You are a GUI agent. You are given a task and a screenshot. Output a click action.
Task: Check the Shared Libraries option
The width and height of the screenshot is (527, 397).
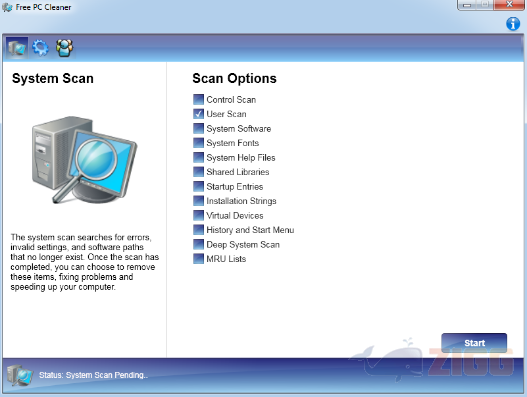198,172
